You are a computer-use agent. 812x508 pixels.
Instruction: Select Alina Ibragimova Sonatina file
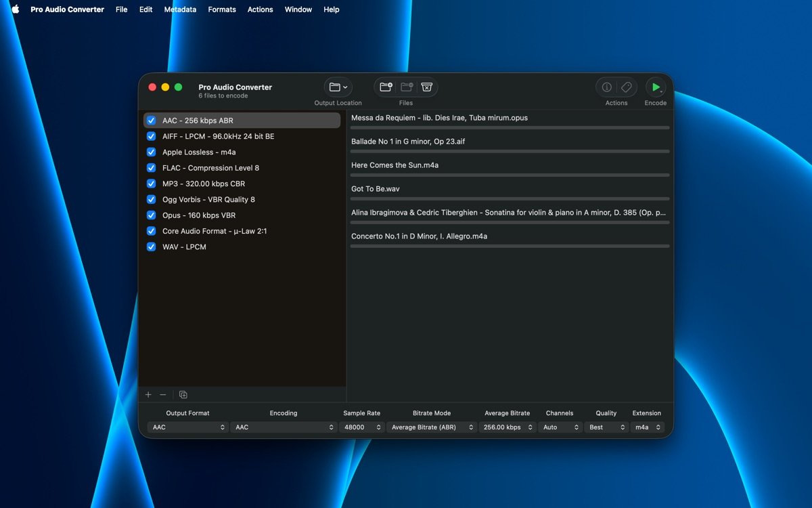point(510,215)
